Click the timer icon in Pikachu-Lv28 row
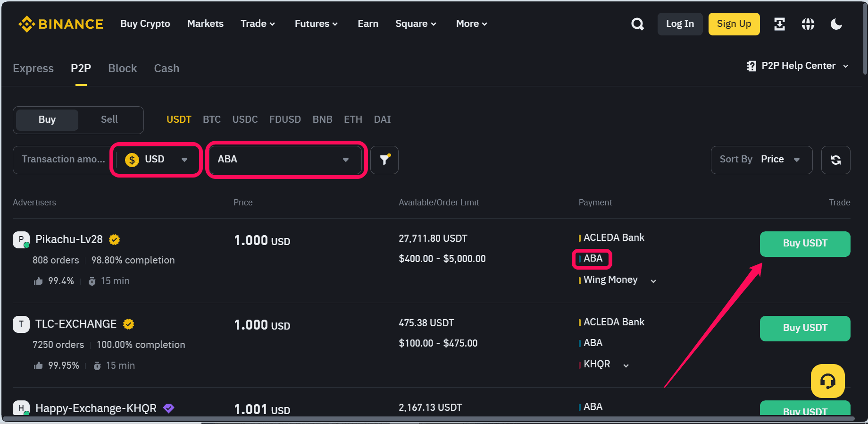Image resolution: width=868 pixels, height=424 pixels. tap(92, 281)
